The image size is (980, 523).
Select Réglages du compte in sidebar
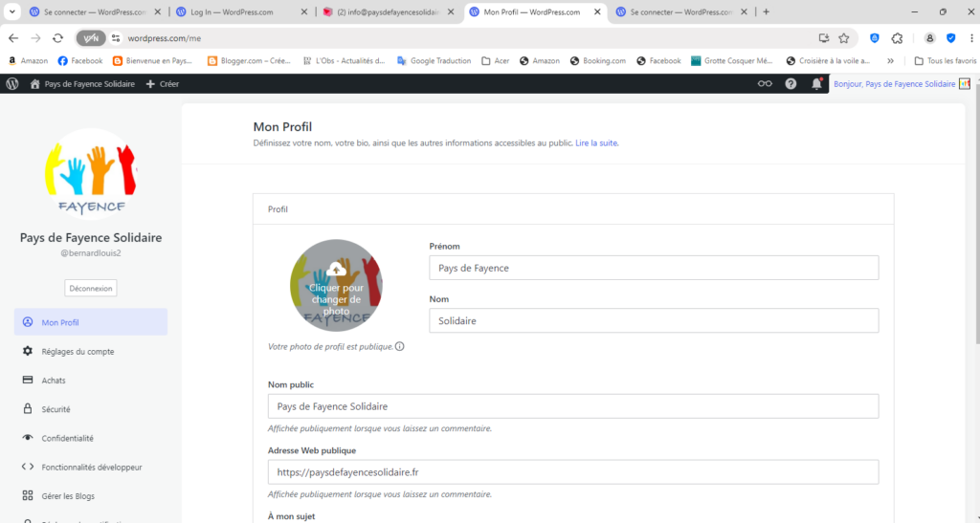pos(78,352)
